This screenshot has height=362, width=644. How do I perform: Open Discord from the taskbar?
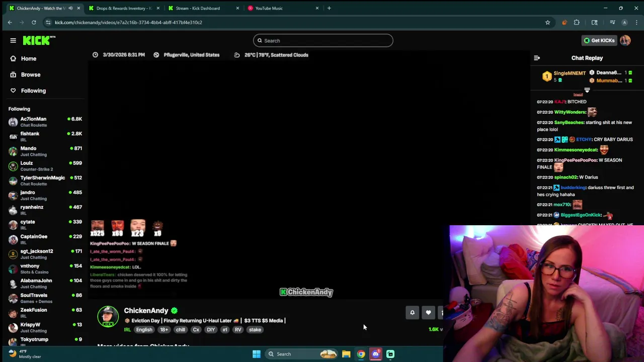[375, 354]
